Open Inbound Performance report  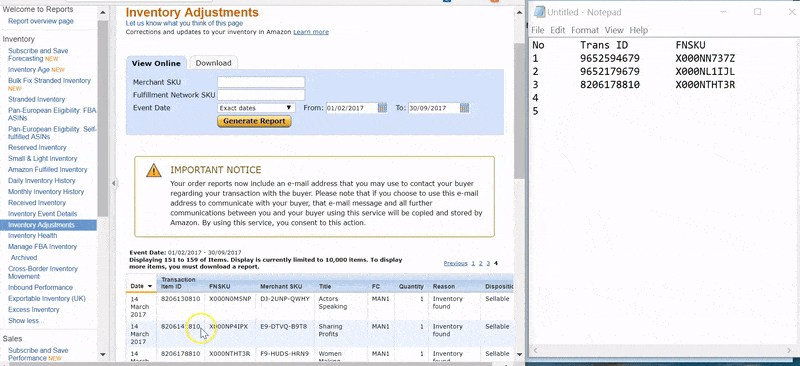click(x=40, y=287)
